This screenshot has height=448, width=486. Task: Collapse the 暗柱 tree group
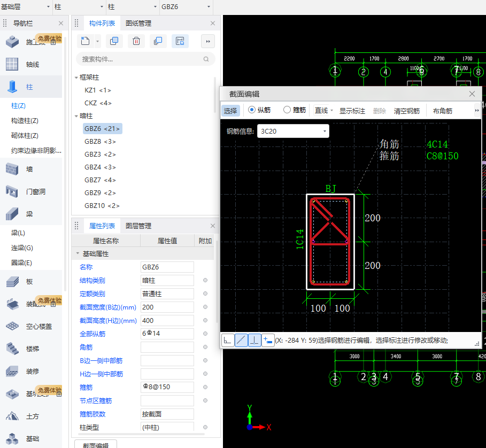[76, 116]
